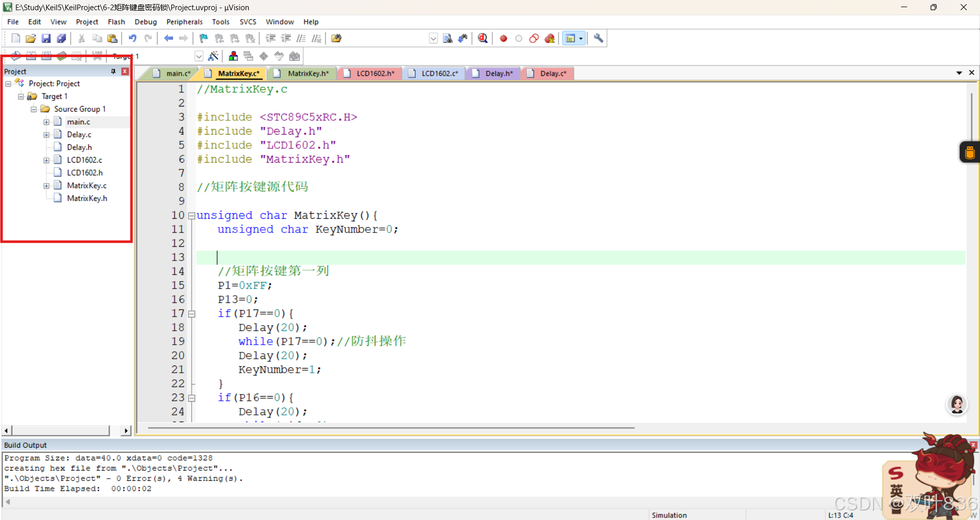Click the Open file folder icon

31,38
